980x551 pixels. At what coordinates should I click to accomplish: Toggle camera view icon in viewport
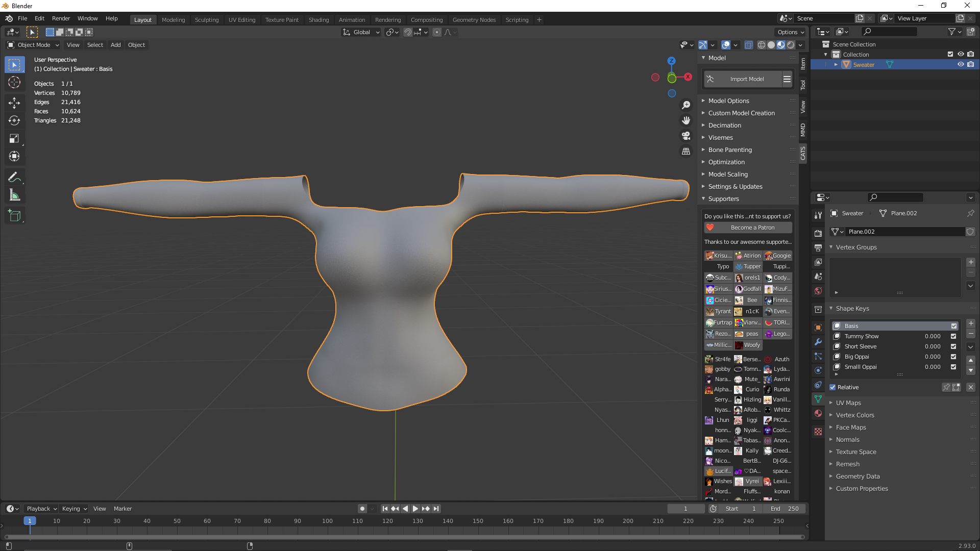point(686,136)
